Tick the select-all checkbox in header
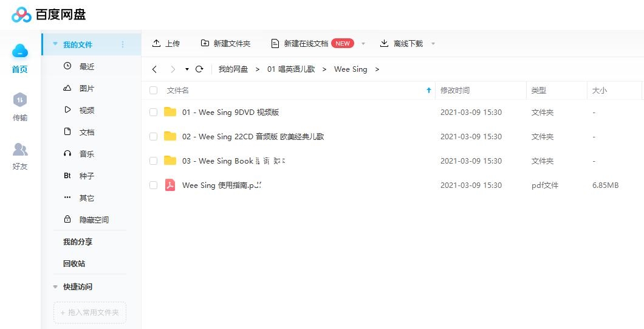644x329 pixels. click(154, 91)
